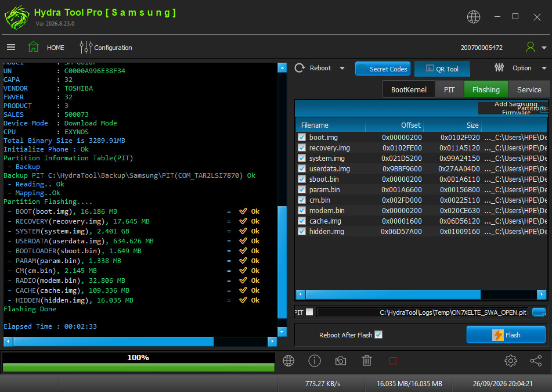Uncheck the modem.bin checkbox
The width and height of the screenshot is (552, 392).
(302, 210)
